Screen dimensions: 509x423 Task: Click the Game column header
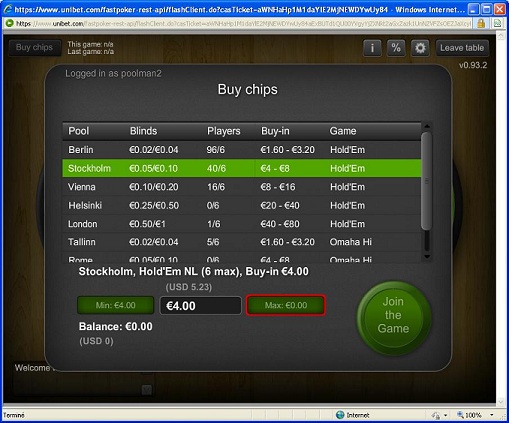343,131
